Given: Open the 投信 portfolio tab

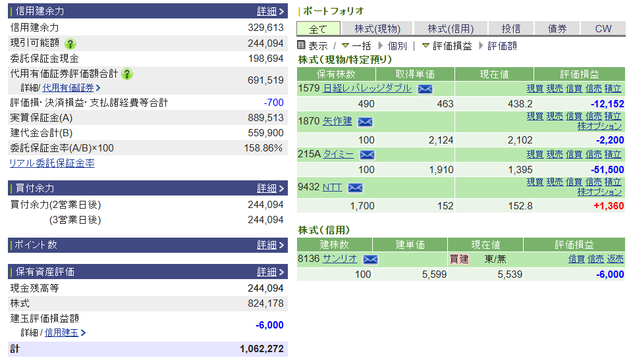Looking at the screenshot, I should pos(510,29).
